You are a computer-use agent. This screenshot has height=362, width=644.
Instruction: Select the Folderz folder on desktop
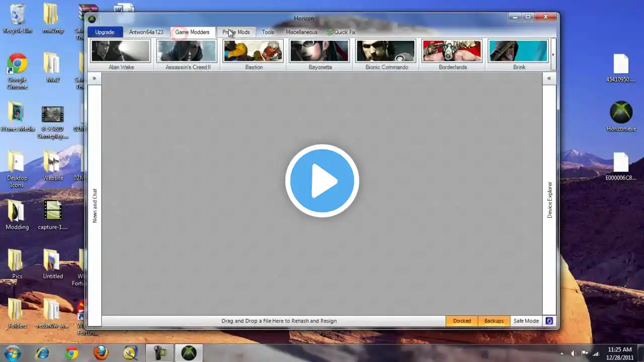(x=17, y=313)
